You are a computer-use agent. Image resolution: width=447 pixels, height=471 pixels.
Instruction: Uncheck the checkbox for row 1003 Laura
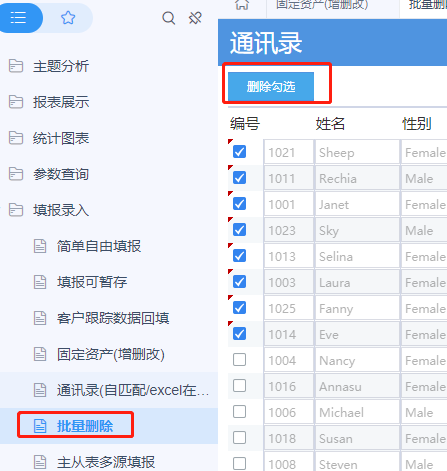tap(239, 282)
